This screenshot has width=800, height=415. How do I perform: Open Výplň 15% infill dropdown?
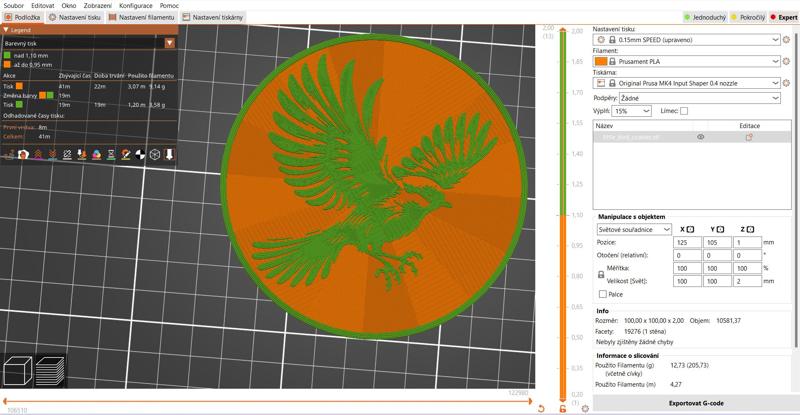pyautogui.click(x=631, y=111)
